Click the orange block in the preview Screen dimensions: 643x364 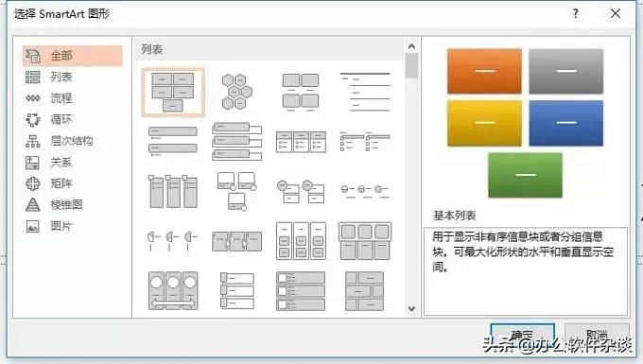[484, 71]
